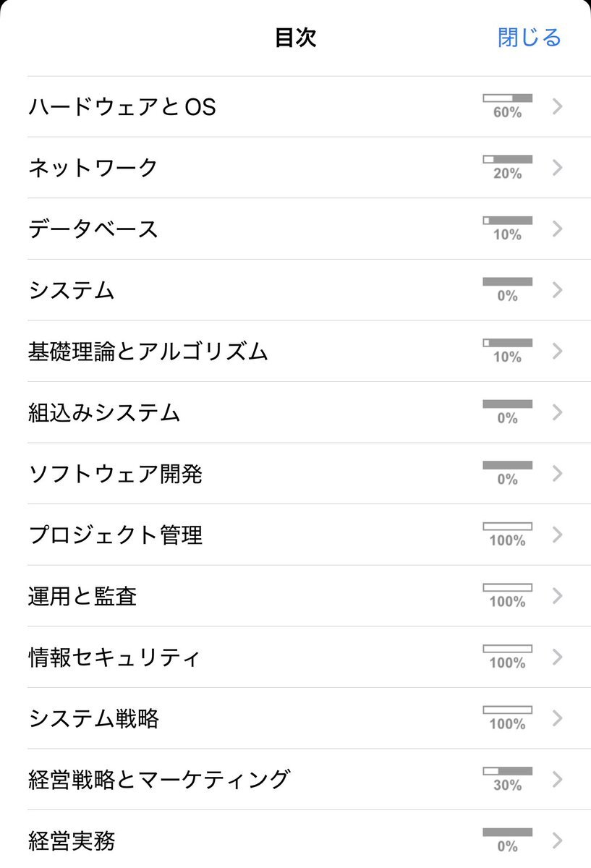
Task: Select the データベース list entry
Action: (93, 229)
